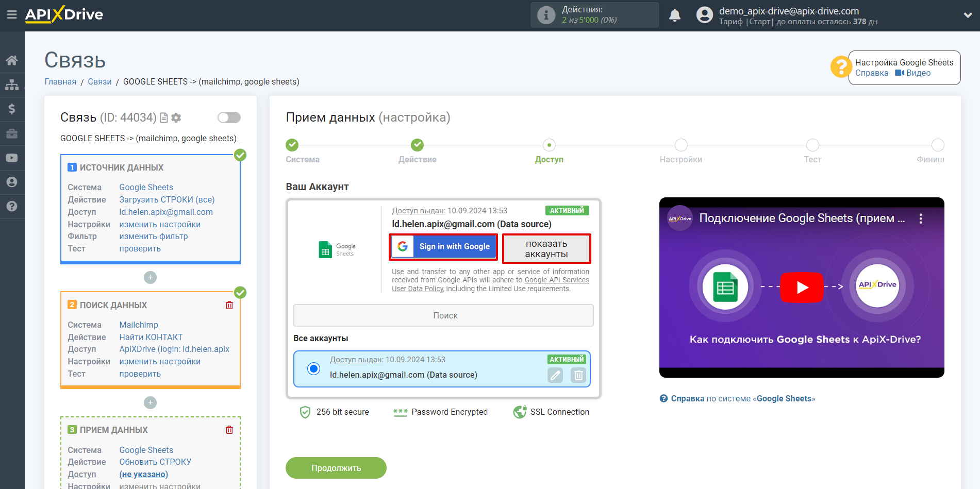Image resolution: width=980 pixels, height=489 pixels.
Task: Open Справка по системе Google Sheets link
Action: (x=737, y=399)
